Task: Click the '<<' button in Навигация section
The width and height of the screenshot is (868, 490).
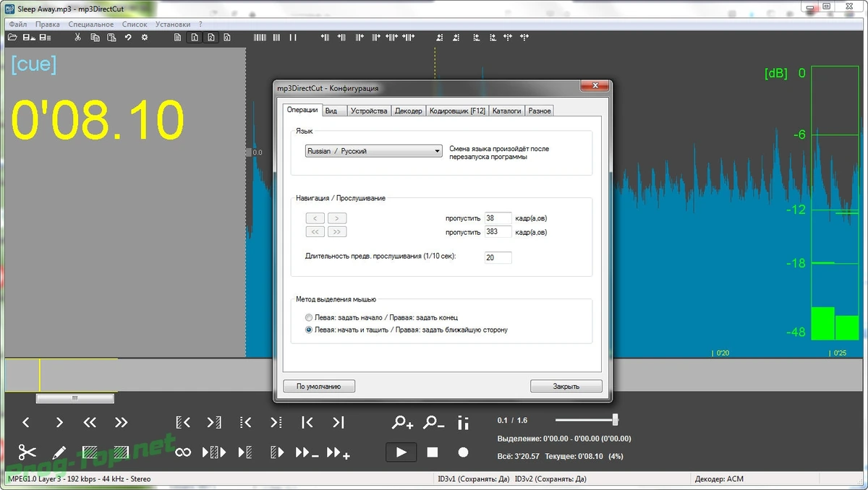Action: [315, 232]
